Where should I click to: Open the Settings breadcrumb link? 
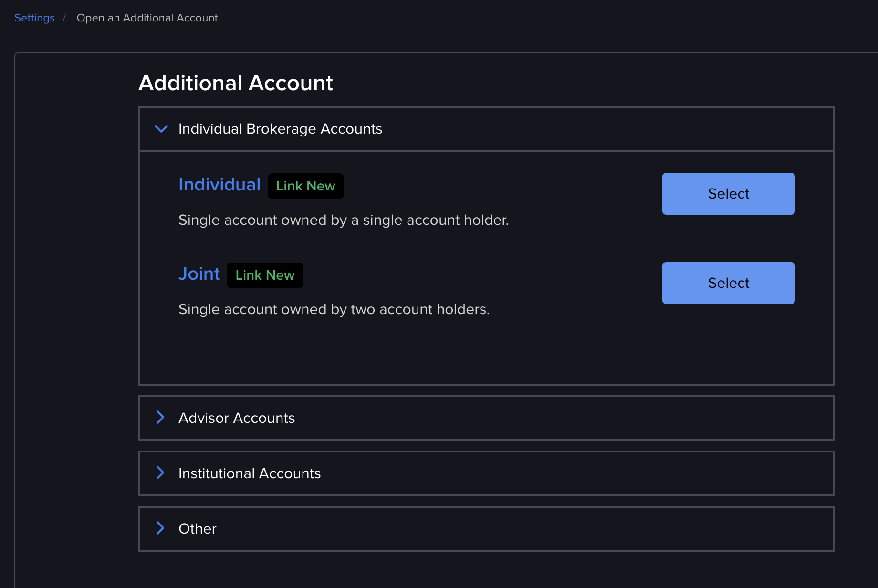pyautogui.click(x=34, y=18)
